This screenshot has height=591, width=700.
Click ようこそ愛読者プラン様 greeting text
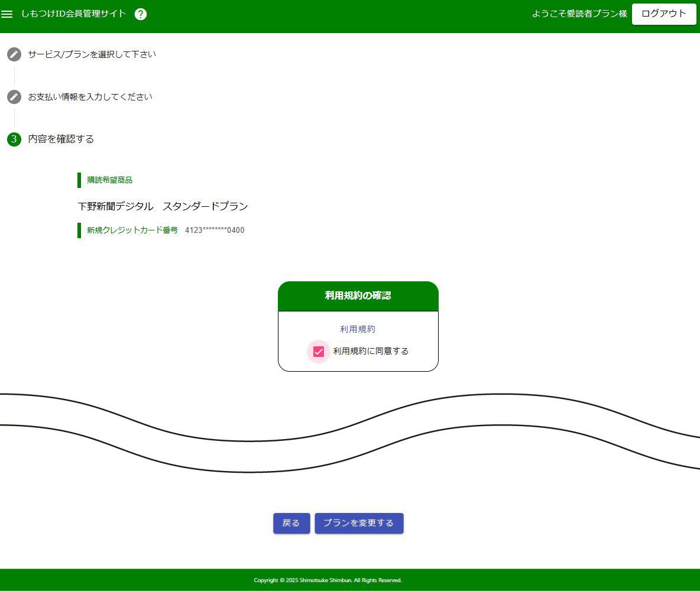pos(579,14)
